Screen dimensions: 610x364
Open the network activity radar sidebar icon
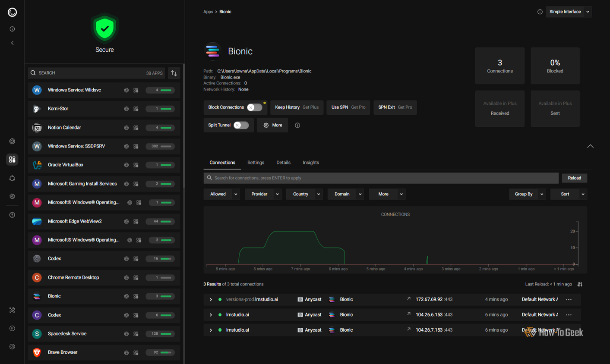[x=12, y=141]
